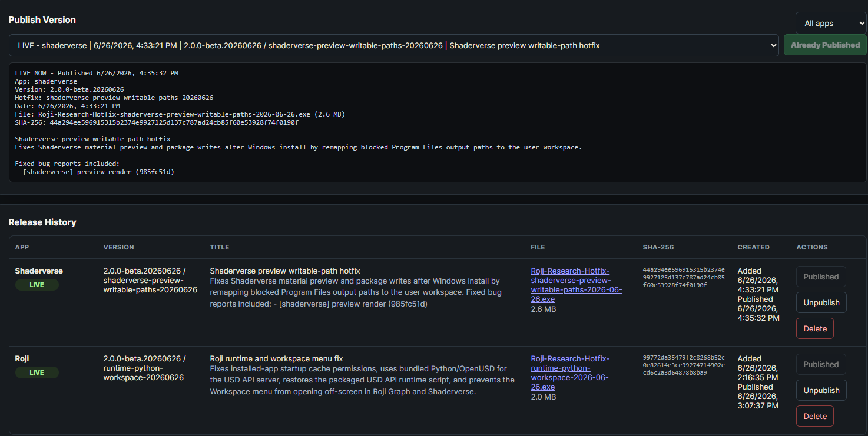Screen dimensions: 868x436
Task: Click the SHA-256 line in the details box
Action: tap(157, 122)
